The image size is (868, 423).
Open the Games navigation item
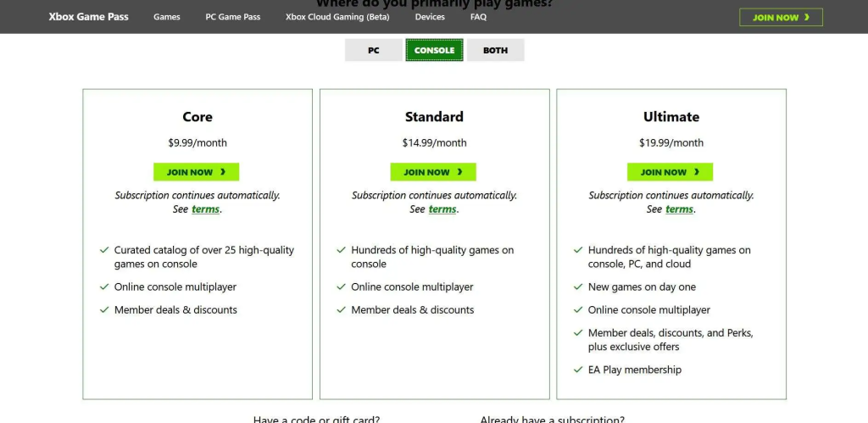click(x=166, y=17)
